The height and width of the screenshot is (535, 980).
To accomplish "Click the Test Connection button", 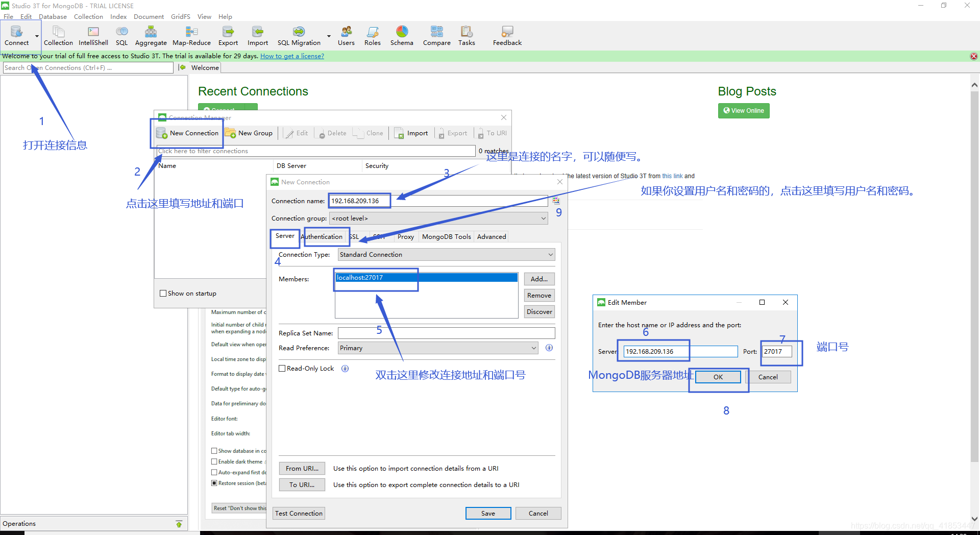I will tap(299, 514).
